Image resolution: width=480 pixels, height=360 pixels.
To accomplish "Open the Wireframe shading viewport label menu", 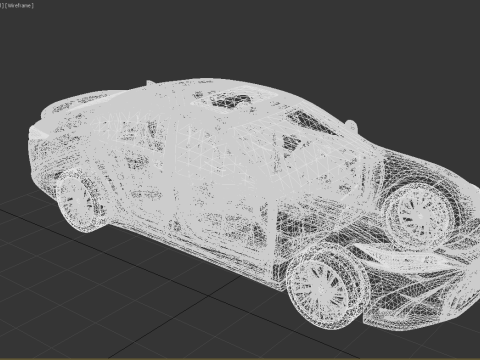I will click(x=19, y=6).
